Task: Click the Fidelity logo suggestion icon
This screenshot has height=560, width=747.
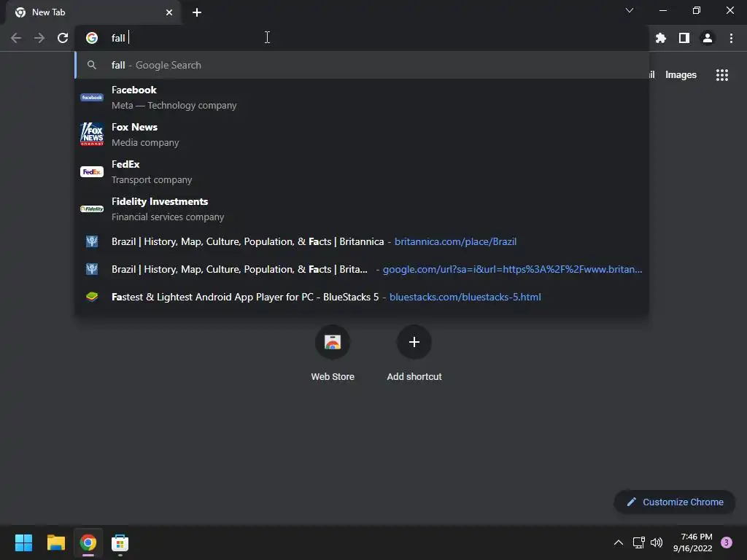Action: [x=92, y=209]
